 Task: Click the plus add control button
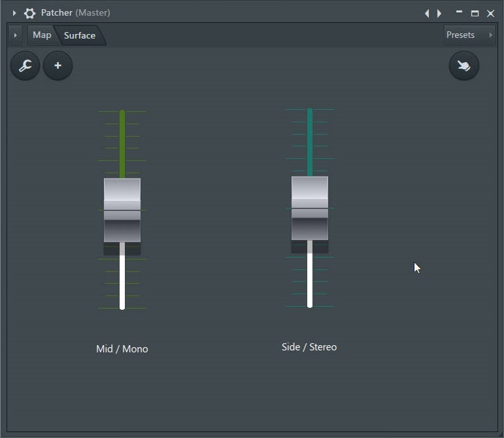pos(58,65)
